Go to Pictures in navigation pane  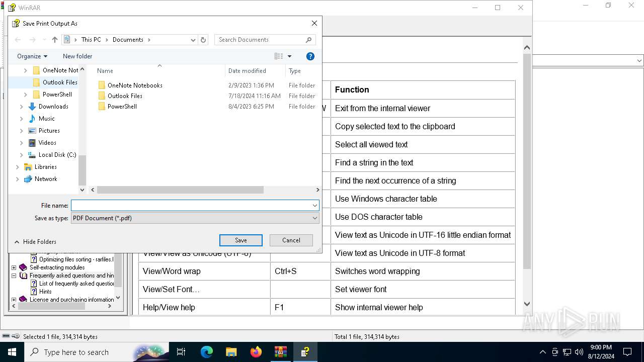point(49,131)
